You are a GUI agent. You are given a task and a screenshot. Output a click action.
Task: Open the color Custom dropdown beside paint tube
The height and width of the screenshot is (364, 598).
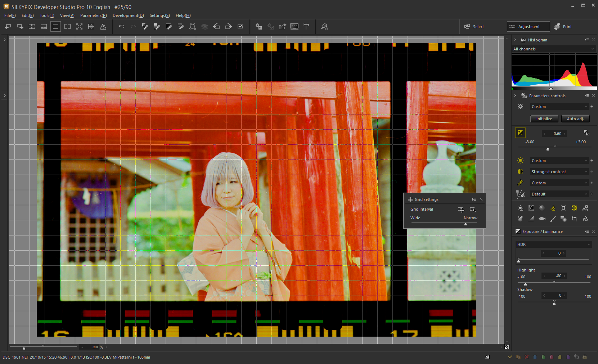click(559, 183)
